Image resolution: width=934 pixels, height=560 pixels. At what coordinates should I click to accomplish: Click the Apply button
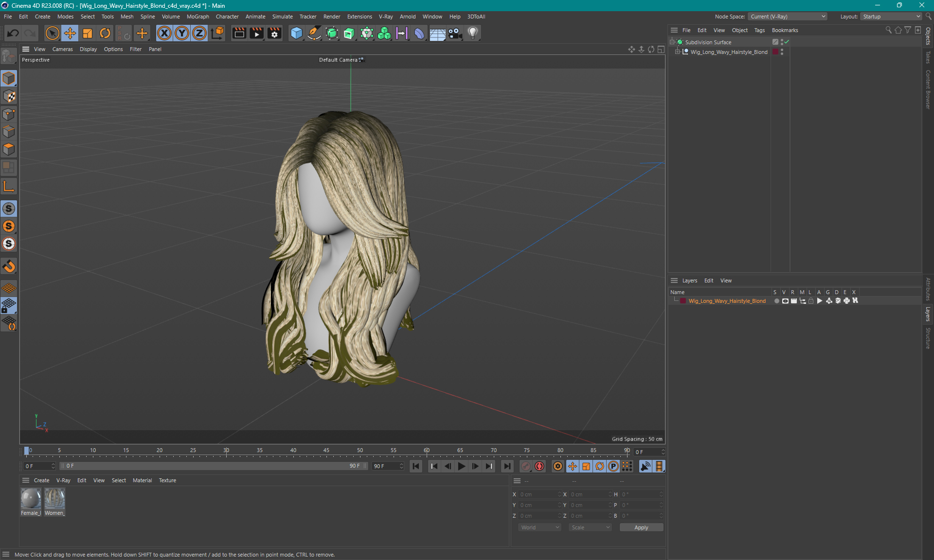(x=641, y=527)
